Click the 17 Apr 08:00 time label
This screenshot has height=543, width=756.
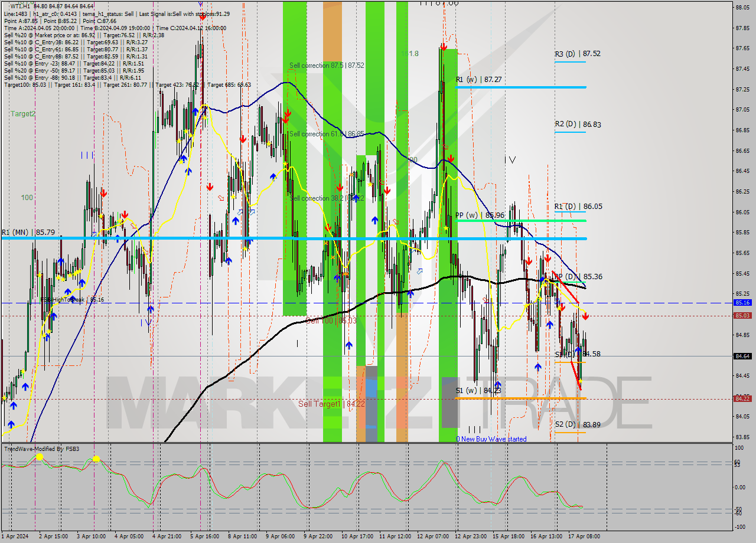[x=585, y=537]
